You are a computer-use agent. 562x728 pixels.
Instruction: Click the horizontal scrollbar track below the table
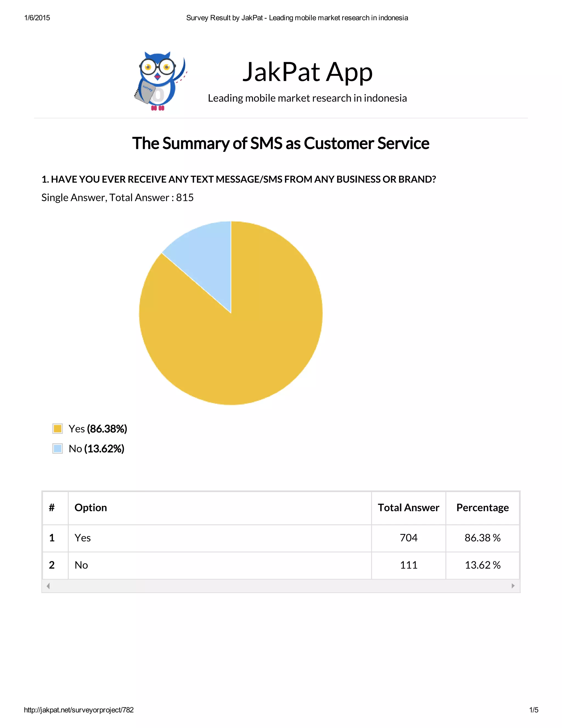tap(281, 586)
